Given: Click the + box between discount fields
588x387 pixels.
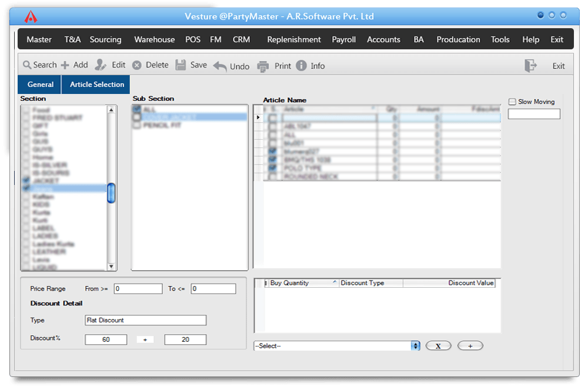Looking at the screenshot, I should coord(145,339).
